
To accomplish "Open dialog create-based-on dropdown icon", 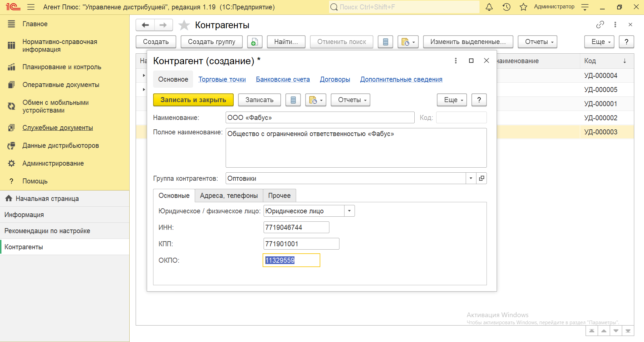I will click(316, 100).
